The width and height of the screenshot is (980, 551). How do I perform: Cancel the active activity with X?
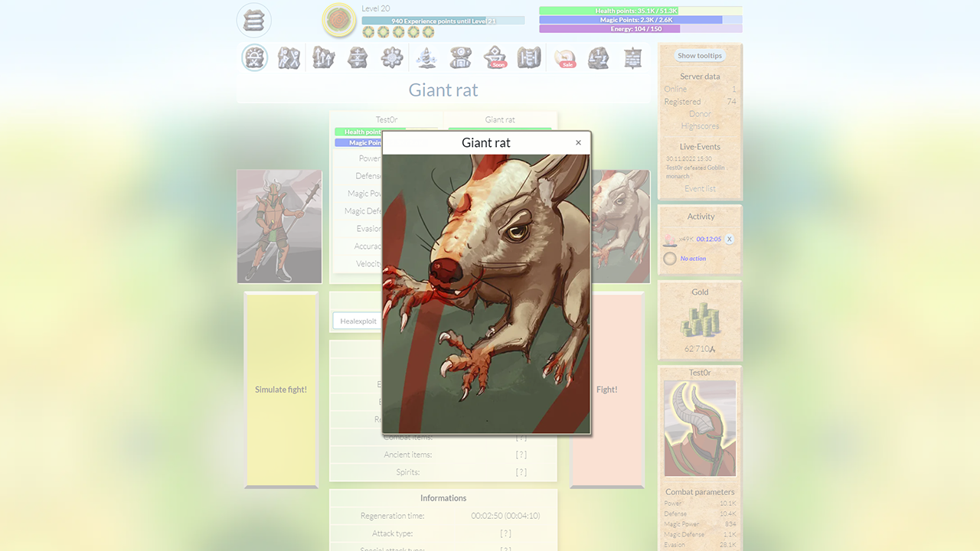(729, 239)
